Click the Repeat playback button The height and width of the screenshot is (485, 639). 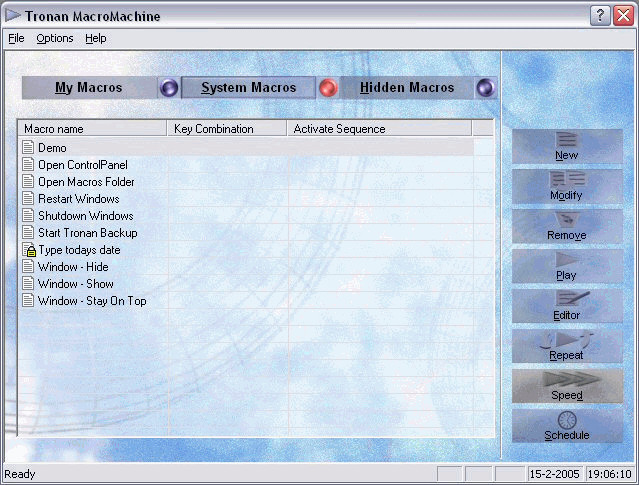(x=567, y=346)
